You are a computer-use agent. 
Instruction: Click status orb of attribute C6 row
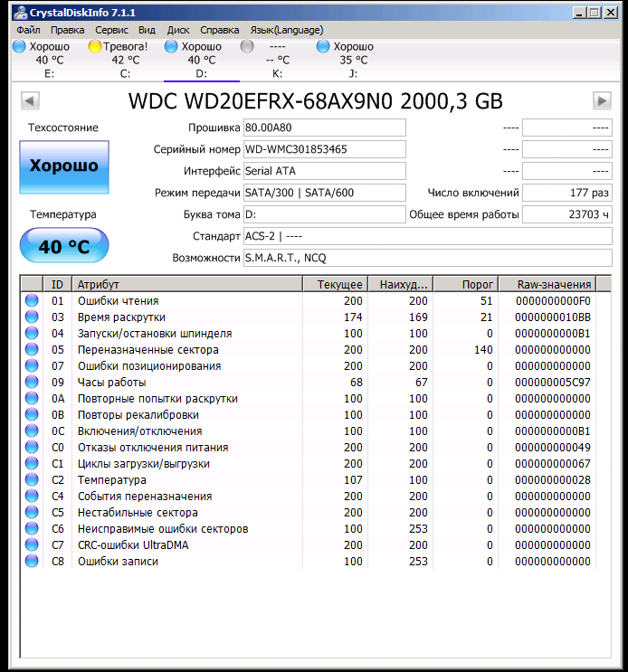tap(32, 528)
